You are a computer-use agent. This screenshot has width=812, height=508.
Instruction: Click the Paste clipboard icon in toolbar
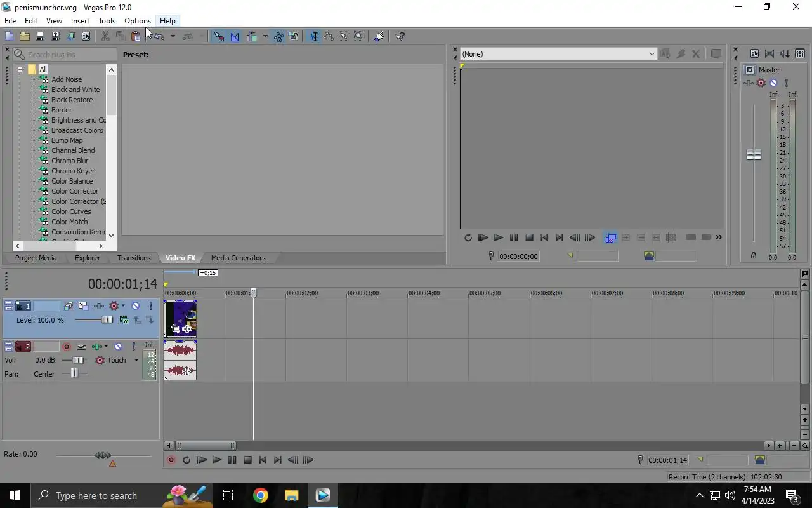(135, 36)
